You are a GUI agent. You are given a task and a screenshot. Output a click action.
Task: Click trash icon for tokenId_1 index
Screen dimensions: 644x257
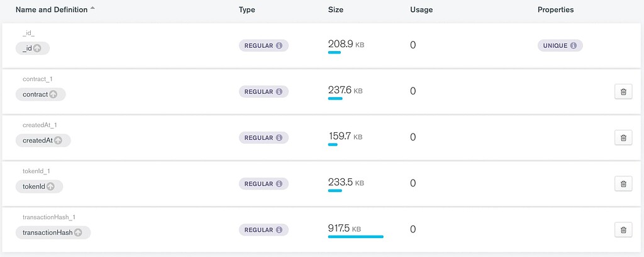pos(623,184)
